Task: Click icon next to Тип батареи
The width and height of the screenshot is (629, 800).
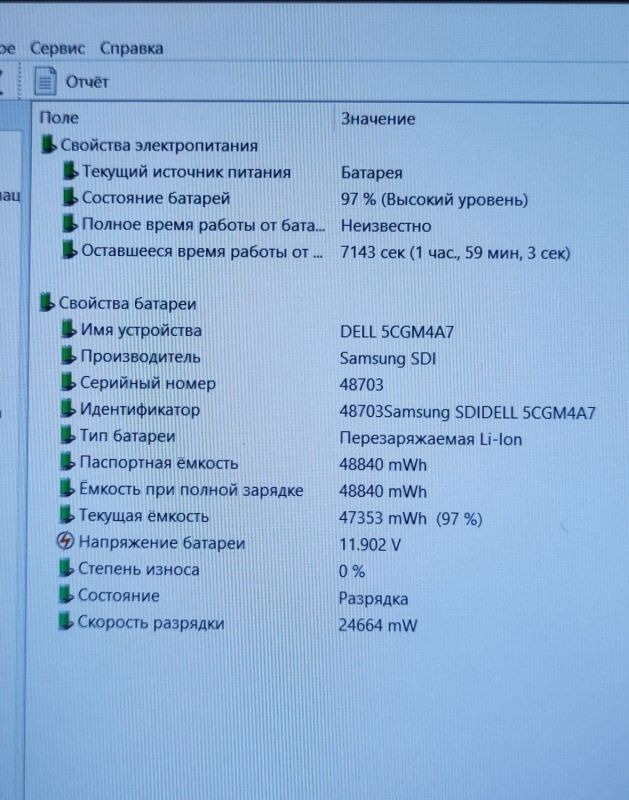Action: pos(67,435)
